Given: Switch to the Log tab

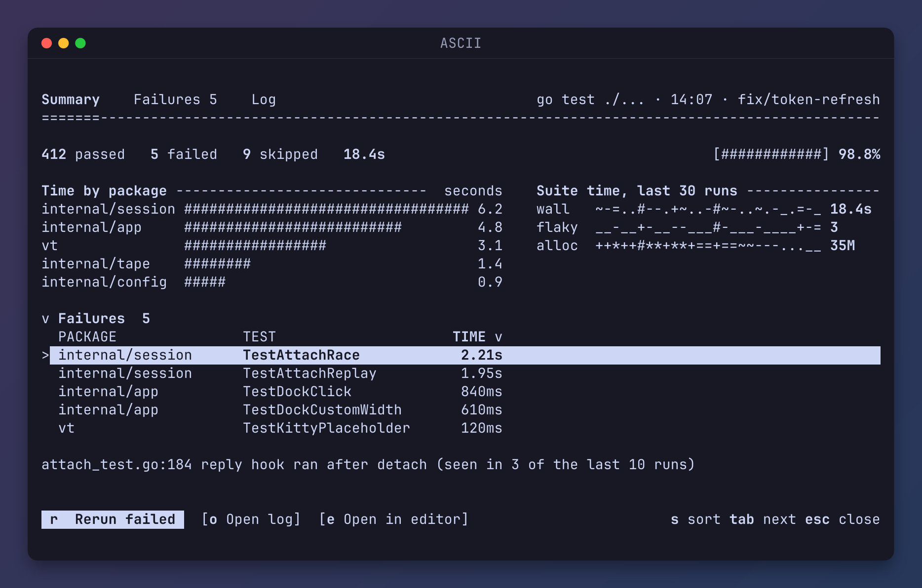Looking at the screenshot, I should 264,100.
